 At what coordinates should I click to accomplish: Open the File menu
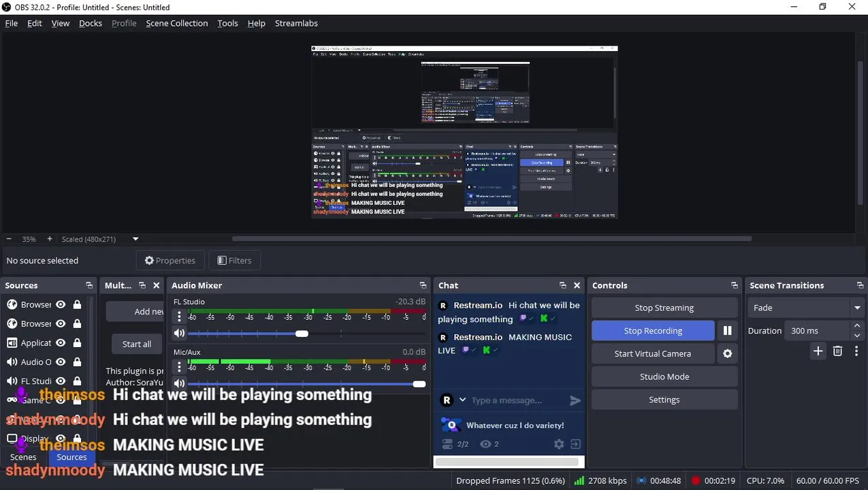[x=12, y=23]
